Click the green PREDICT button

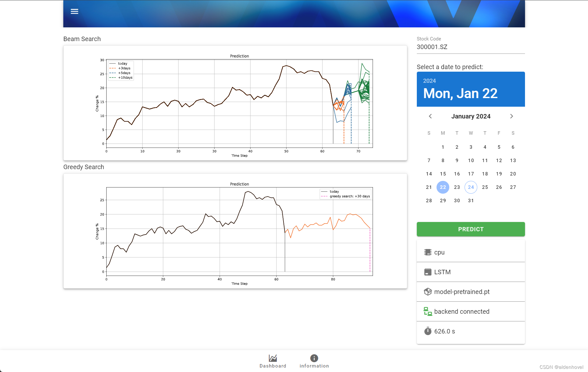coord(471,229)
